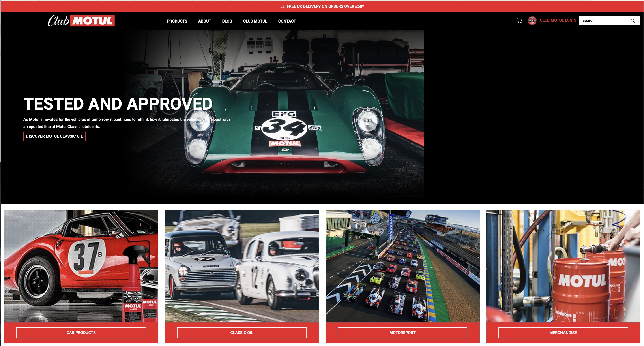Click Discover Motul Classic Oil button

pos(54,136)
